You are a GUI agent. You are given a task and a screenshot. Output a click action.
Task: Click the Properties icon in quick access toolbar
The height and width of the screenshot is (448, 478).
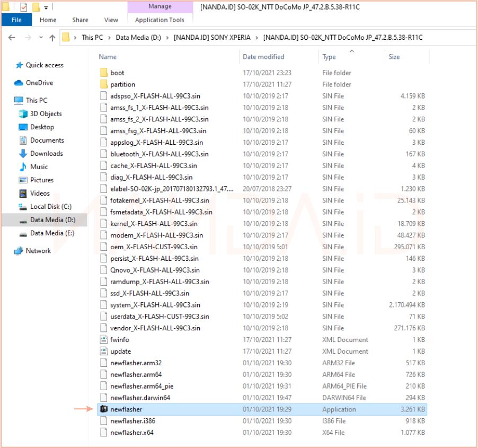pyautogui.click(x=24, y=7)
